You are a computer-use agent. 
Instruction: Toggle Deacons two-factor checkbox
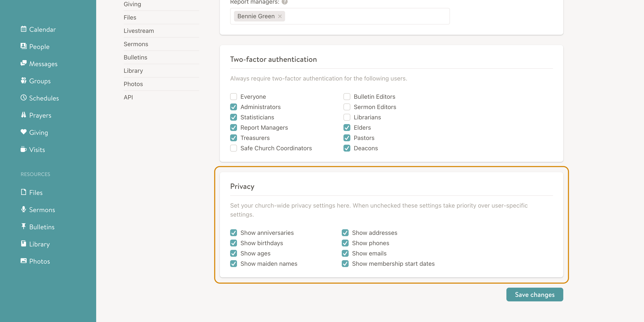347,148
